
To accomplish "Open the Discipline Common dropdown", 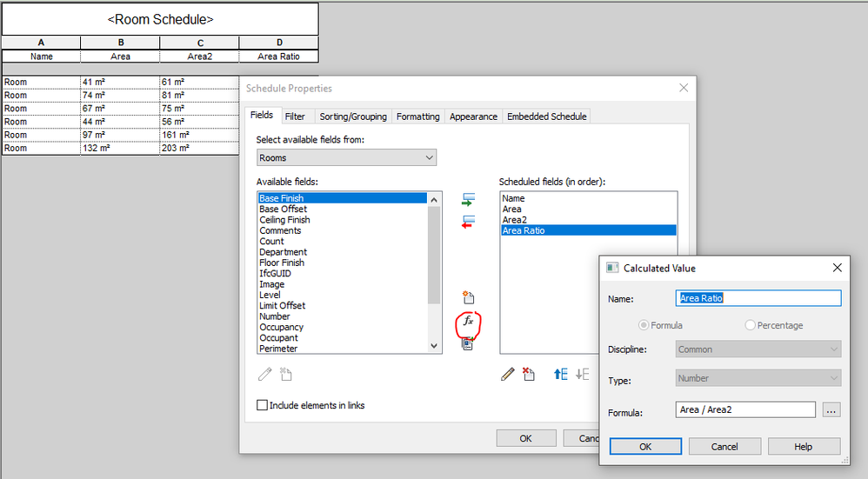I will (758, 349).
